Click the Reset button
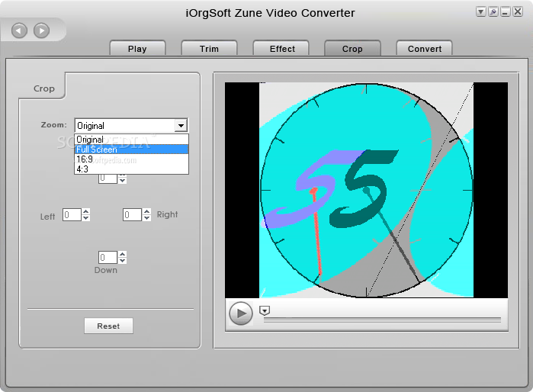The height and width of the screenshot is (392, 533). tap(108, 326)
